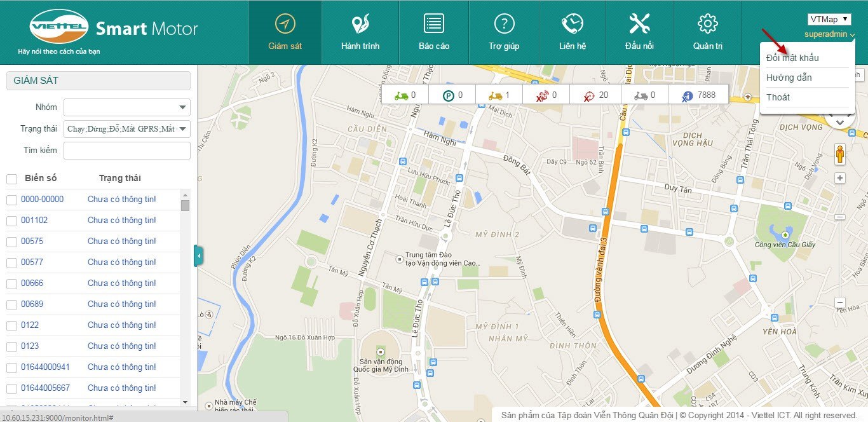The width and height of the screenshot is (868, 422).
Task: Open vehicle link 01644000941
Action: coord(45,367)
